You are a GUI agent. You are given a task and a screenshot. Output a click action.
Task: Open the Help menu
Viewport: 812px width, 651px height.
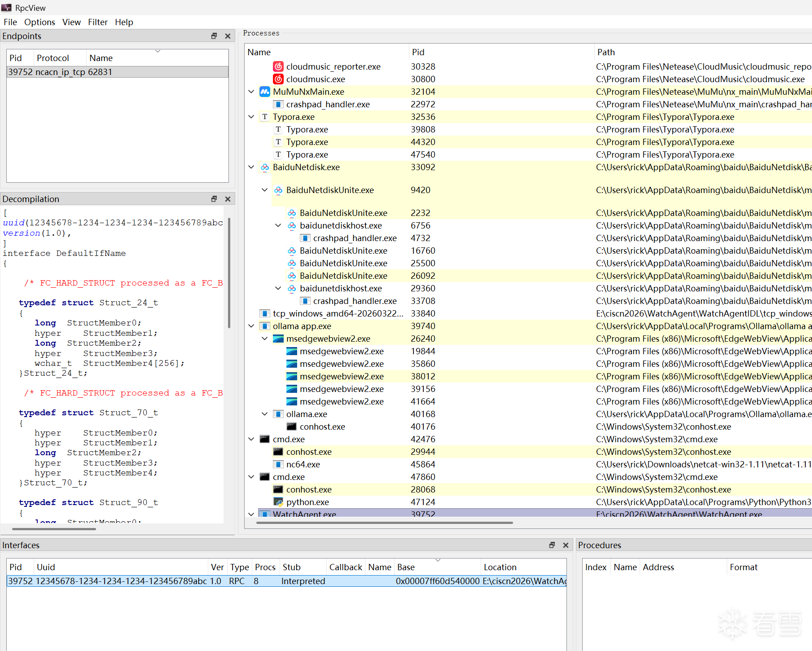tap(124, 22)
